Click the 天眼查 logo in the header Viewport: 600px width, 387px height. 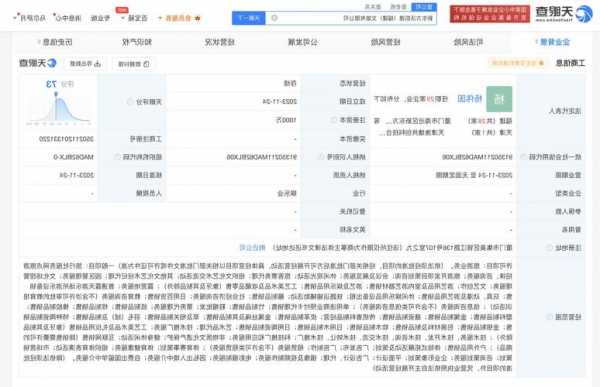[x=564, y=14]
